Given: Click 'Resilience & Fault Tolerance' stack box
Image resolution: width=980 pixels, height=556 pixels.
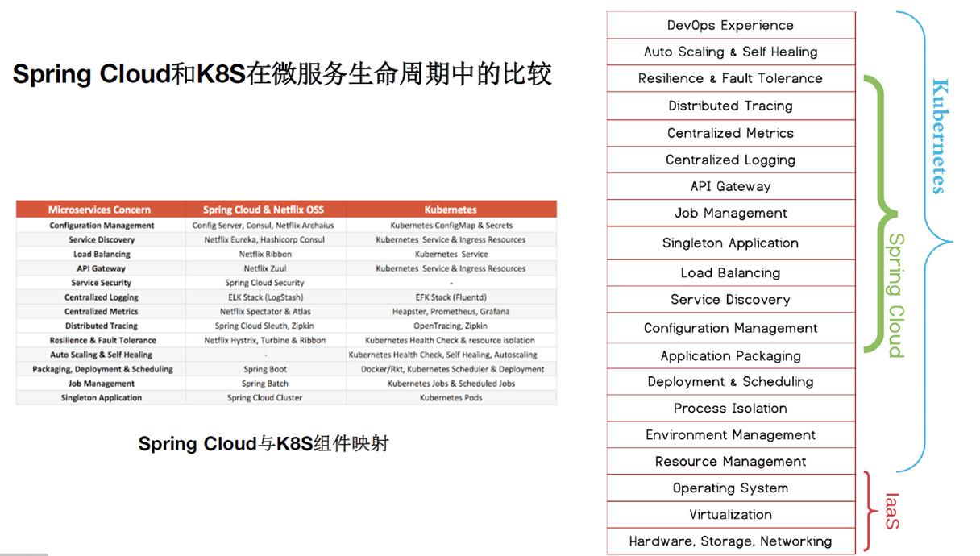Looking at the screenshot, I should pyautogui.click(x=730, y=78).
